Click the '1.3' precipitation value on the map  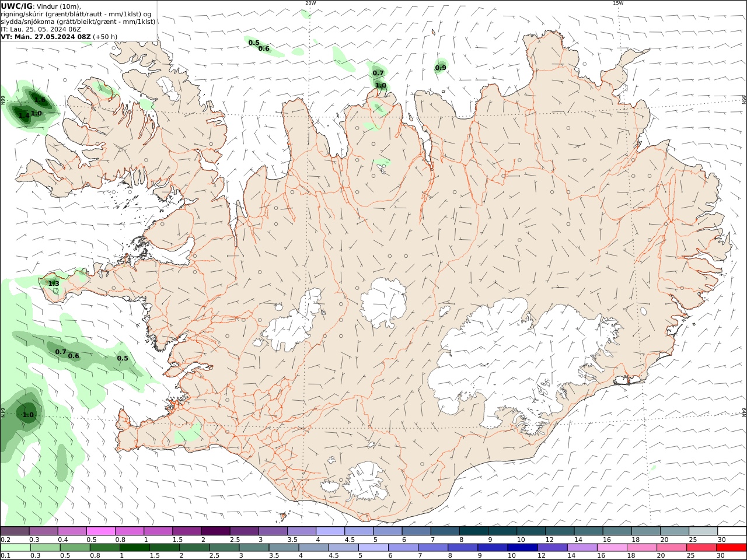coord(54,284)
